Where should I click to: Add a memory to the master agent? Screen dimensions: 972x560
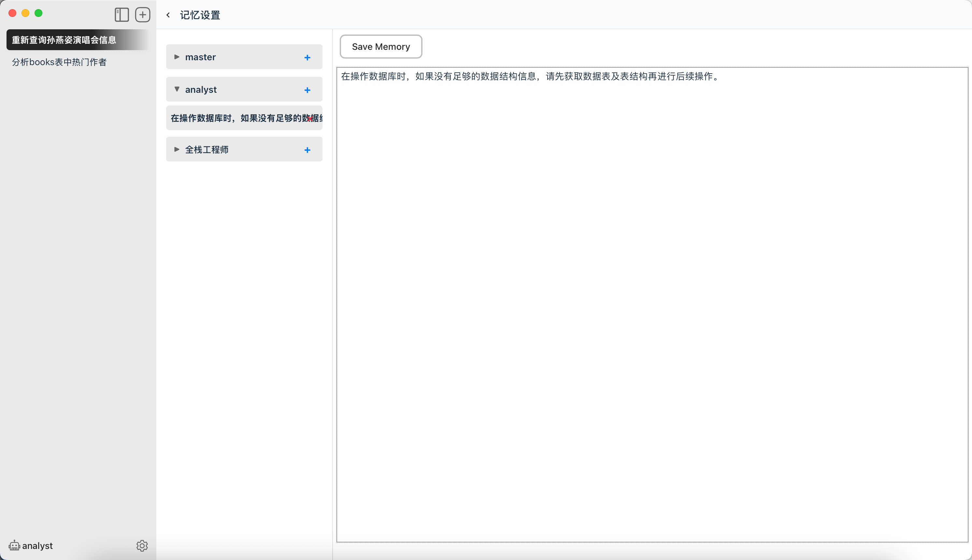point(307,57)
